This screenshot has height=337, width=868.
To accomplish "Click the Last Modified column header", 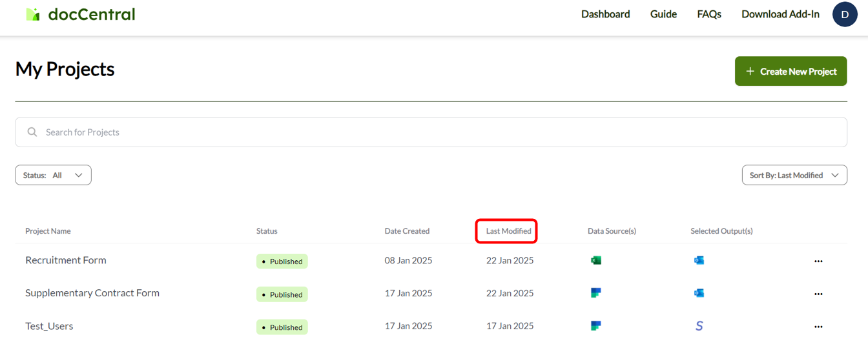I will point(508,231).
